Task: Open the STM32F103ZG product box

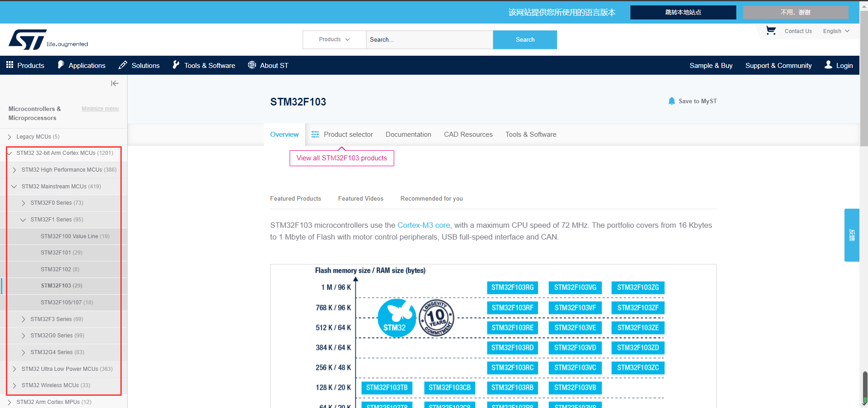Action: click(x=638, y=288)
